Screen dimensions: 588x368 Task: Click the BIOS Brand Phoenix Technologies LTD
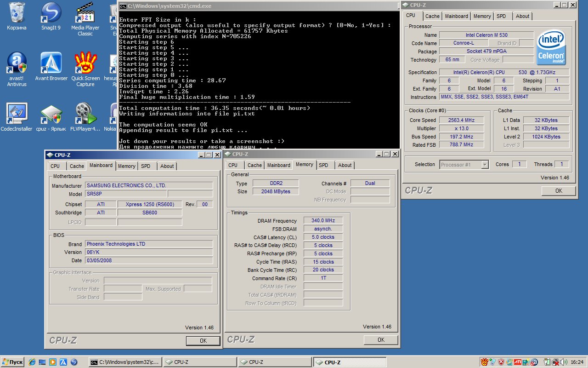(149, 244)
